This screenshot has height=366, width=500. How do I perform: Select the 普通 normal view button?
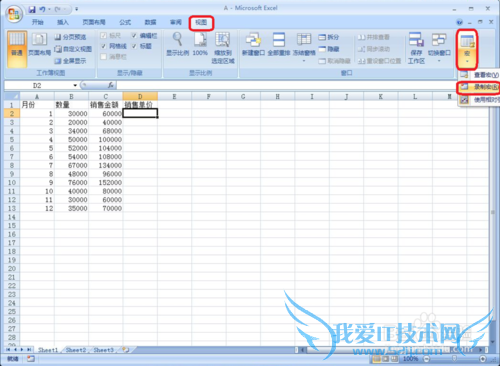pyautogui.click(x=17, y=49)
